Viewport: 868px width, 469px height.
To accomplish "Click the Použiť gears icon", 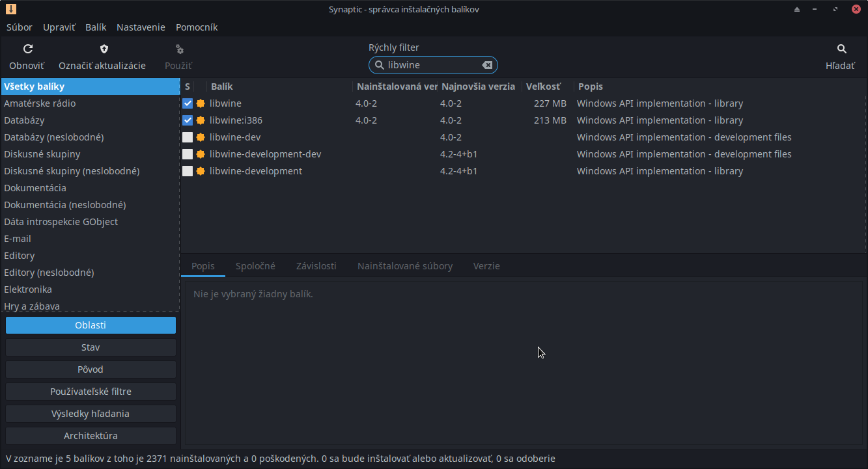I will tap(180, 49).
